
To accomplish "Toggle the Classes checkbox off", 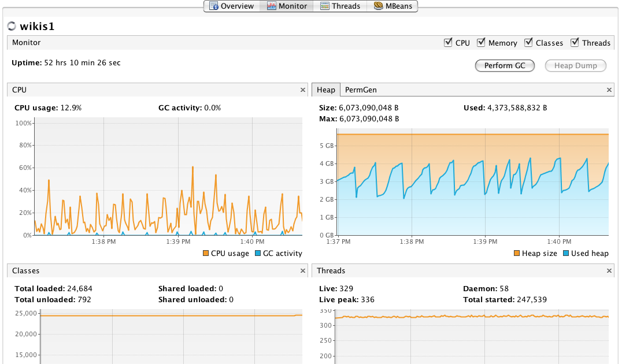I will pos(528,42).
